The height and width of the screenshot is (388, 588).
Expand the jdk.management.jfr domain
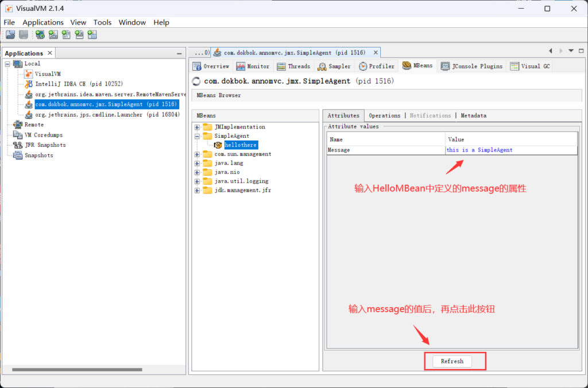pos(197,191)
